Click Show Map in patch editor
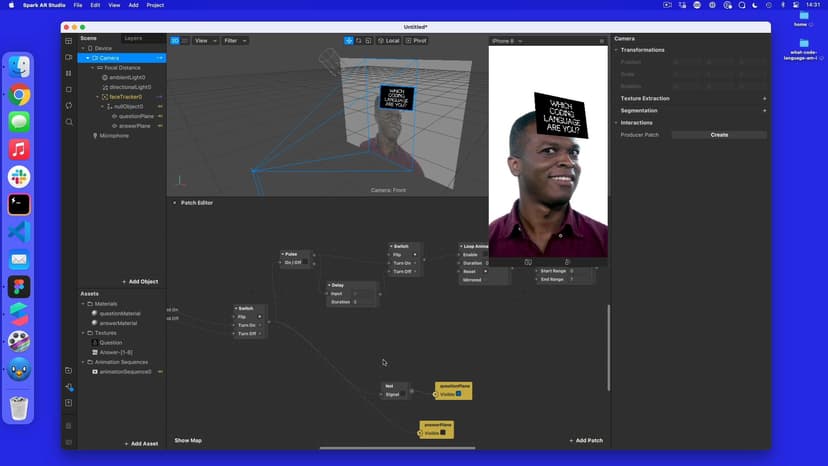 (x=188, y=441)
